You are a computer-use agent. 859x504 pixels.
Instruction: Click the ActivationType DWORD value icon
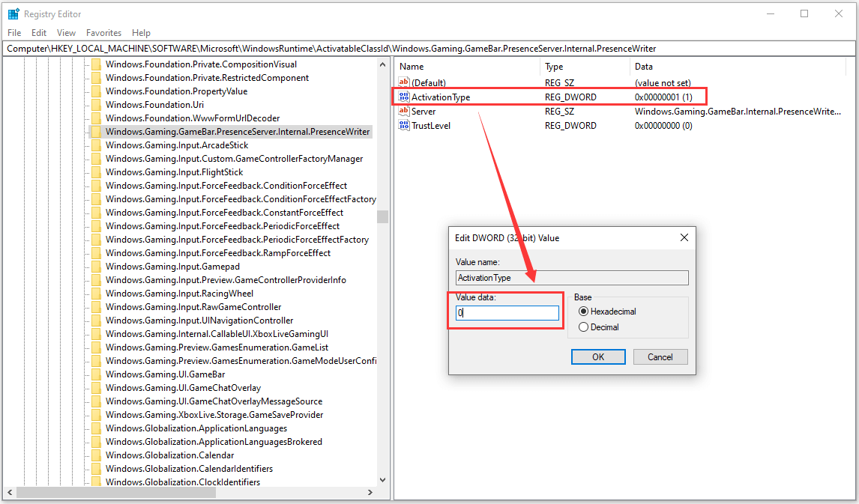[404, 97]
